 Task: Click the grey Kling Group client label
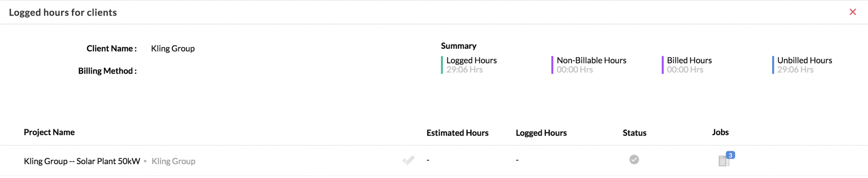(x=173, y=161)
